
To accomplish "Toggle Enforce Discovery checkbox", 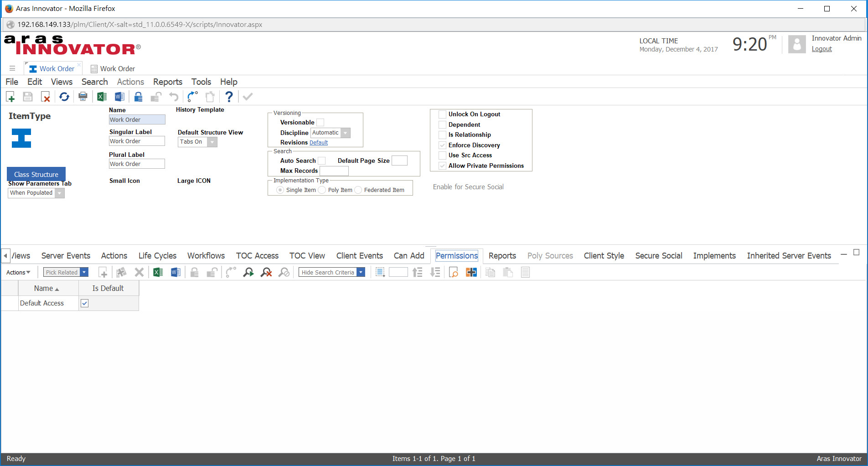I will (x=442, y=145).
